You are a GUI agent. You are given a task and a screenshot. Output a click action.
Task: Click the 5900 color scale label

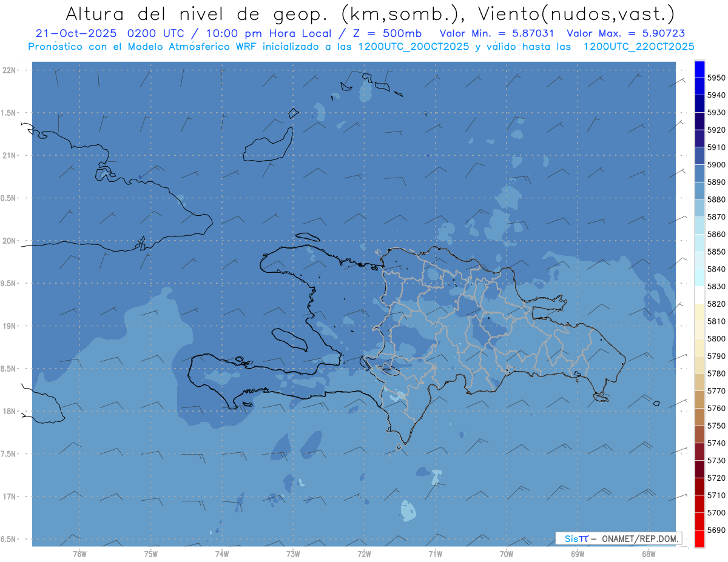click(x=716, y=164)
